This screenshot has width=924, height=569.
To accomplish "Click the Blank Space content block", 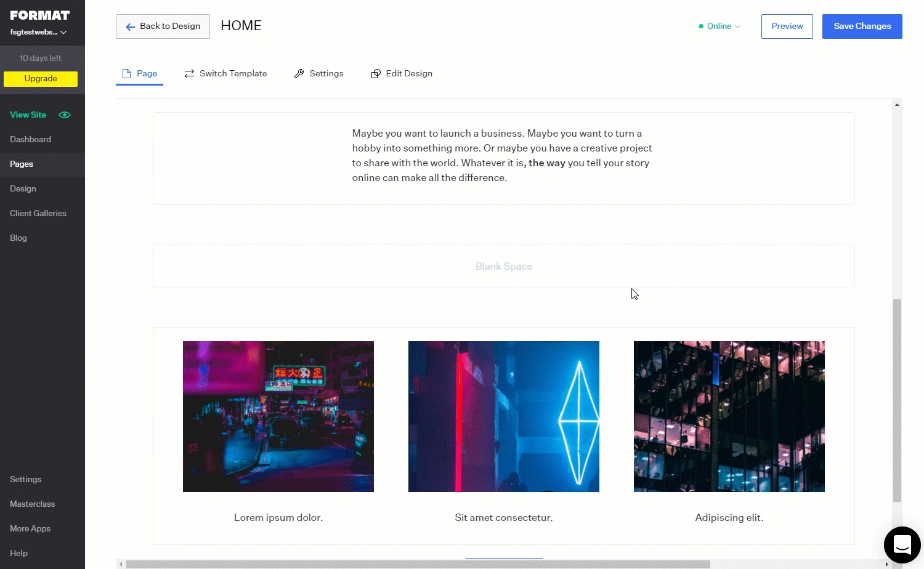I will pos(503,266).
